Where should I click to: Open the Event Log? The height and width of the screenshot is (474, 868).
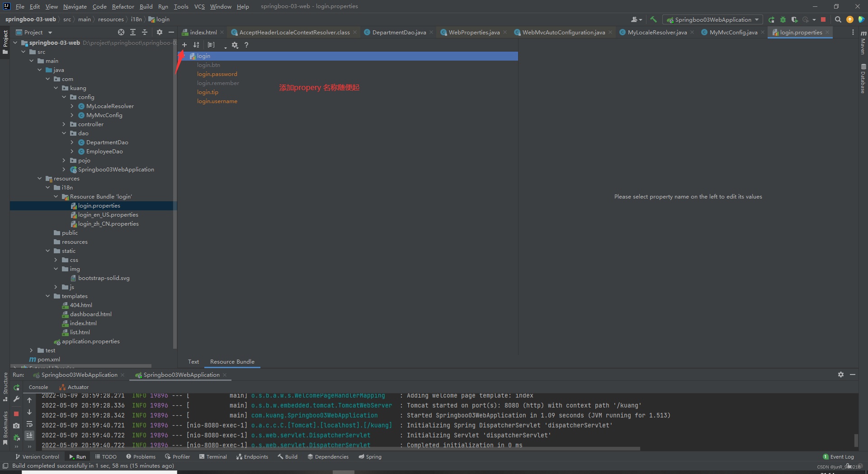(x=838, y=457)
